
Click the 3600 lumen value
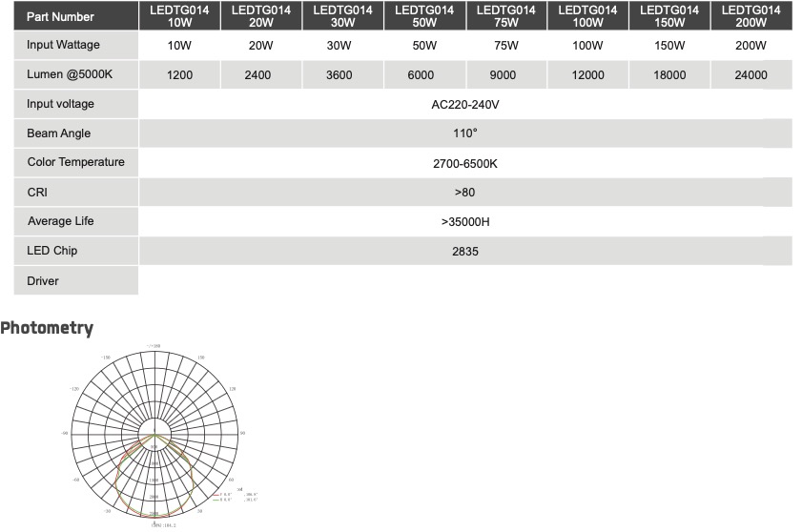pyautogui.click(x=339, y=75)
